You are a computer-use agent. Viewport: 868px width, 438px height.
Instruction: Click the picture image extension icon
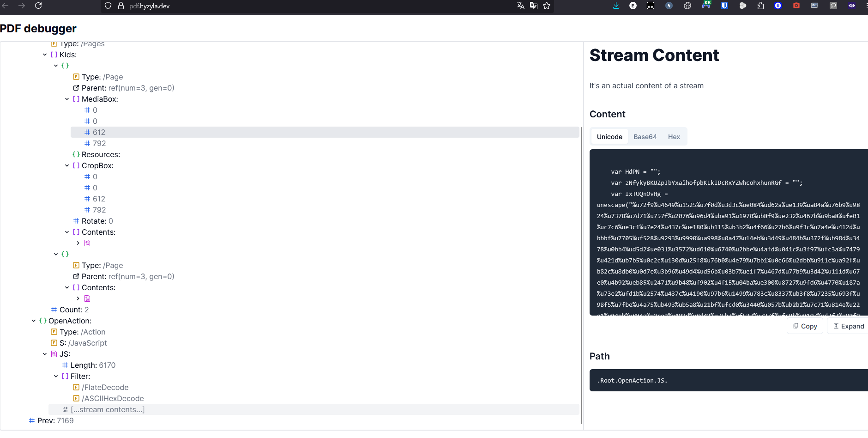[x=815, y=6]
